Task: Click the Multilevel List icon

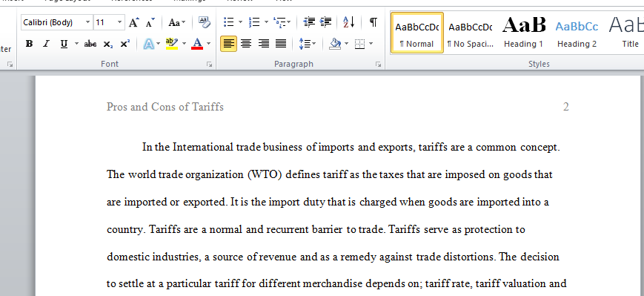Action: (x=279, y=22)
